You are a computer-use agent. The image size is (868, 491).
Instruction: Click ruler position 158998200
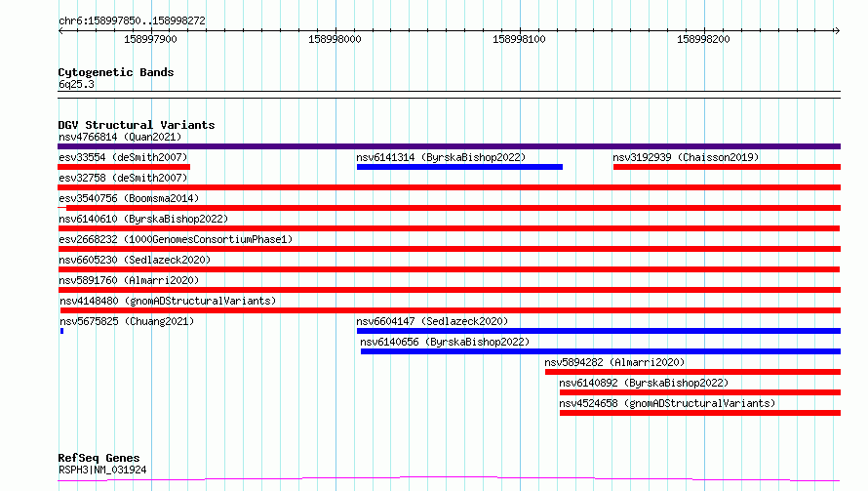point(703,39)
